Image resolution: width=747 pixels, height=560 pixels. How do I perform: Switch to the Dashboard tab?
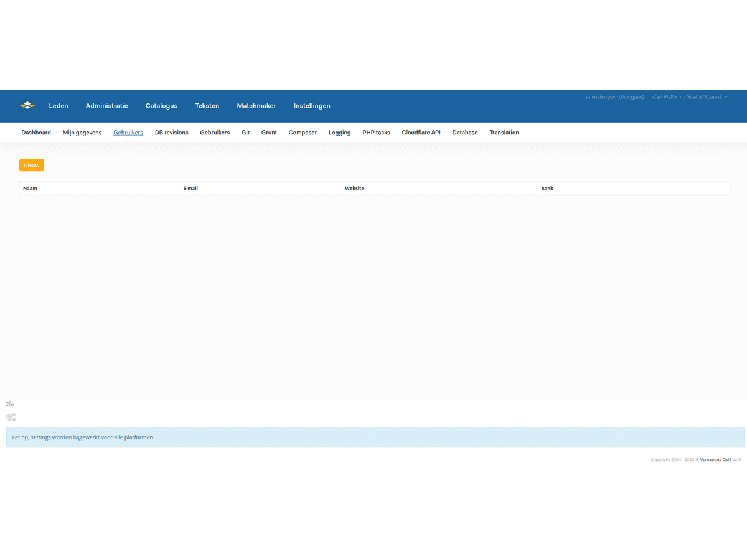click(36, 133)
